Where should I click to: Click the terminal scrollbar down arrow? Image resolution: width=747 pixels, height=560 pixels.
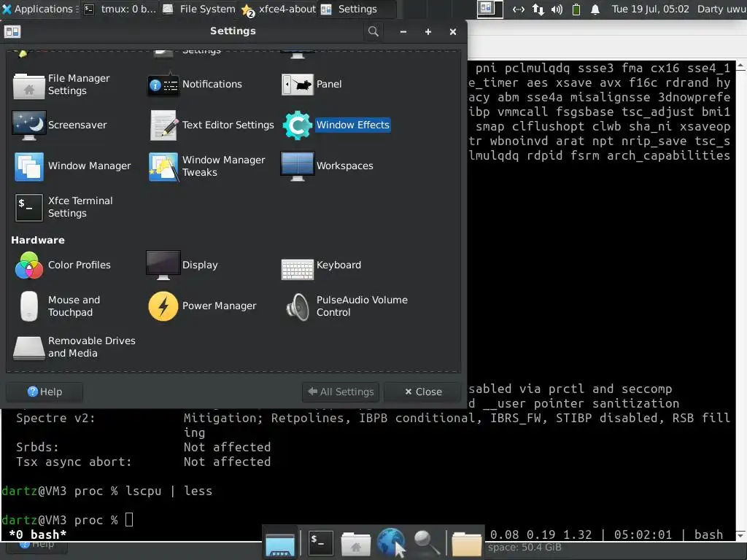(x=741, y=535)
